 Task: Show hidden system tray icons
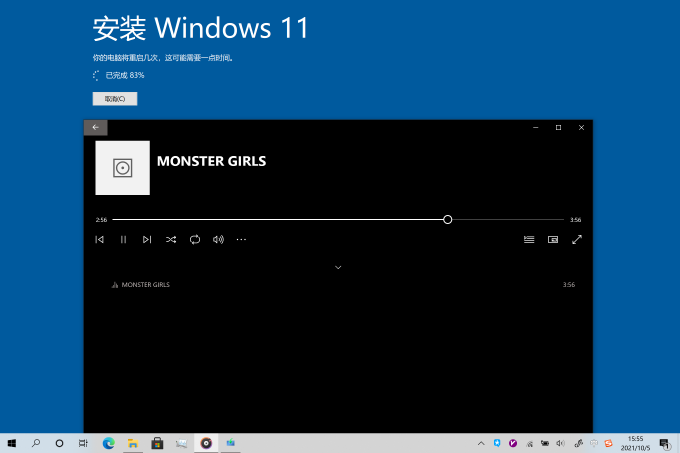click(x=481, y=443)
